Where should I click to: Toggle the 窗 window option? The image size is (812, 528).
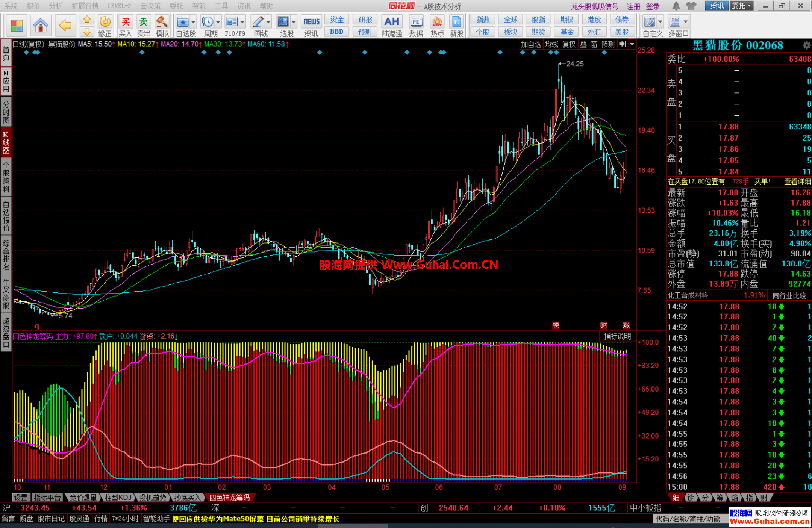point(594,44)
